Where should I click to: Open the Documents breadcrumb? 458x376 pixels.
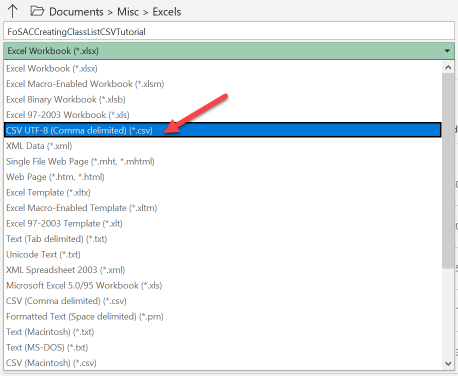76,12
